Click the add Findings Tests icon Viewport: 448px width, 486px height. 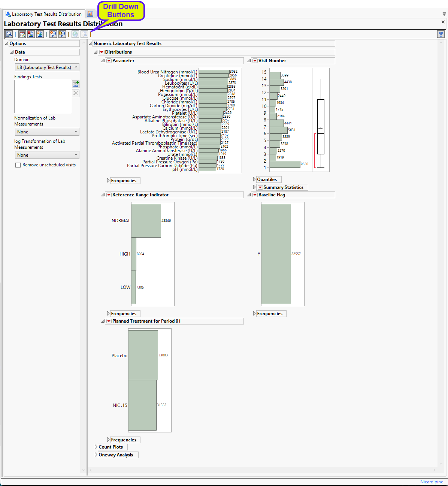[76, 84]
